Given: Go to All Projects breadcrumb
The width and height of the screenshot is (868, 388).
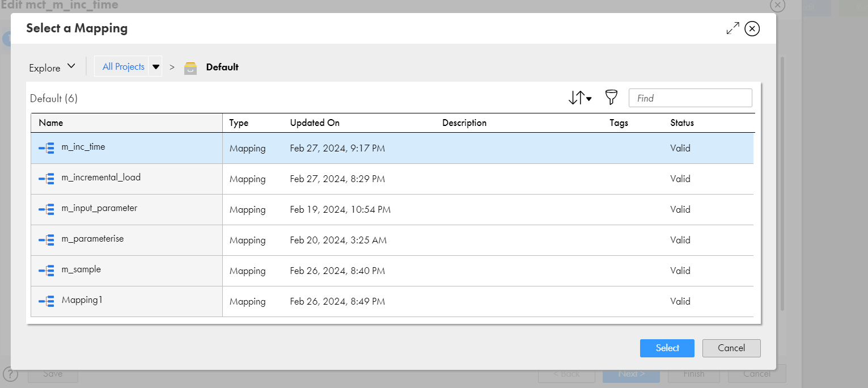Looking at the screenshot, I should pos(124,66).
